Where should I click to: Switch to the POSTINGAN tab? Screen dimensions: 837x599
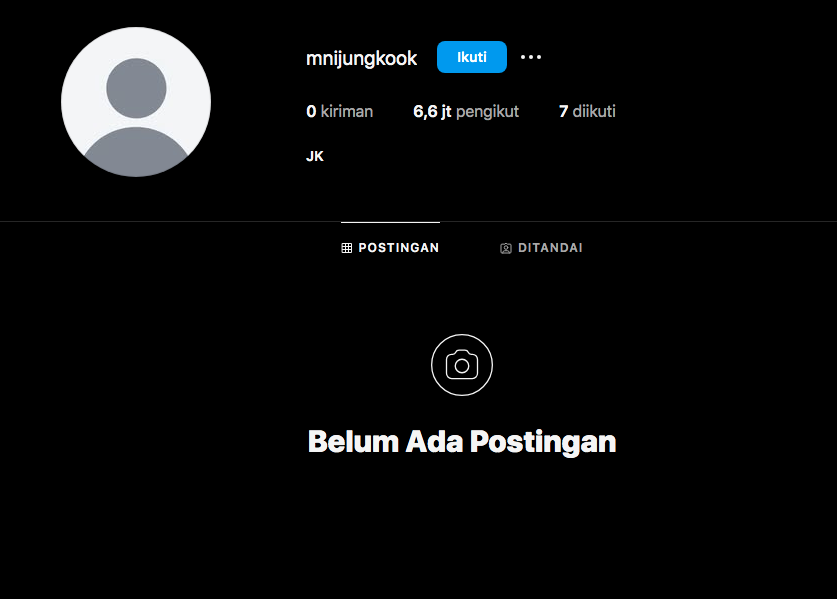coord(390,248)
